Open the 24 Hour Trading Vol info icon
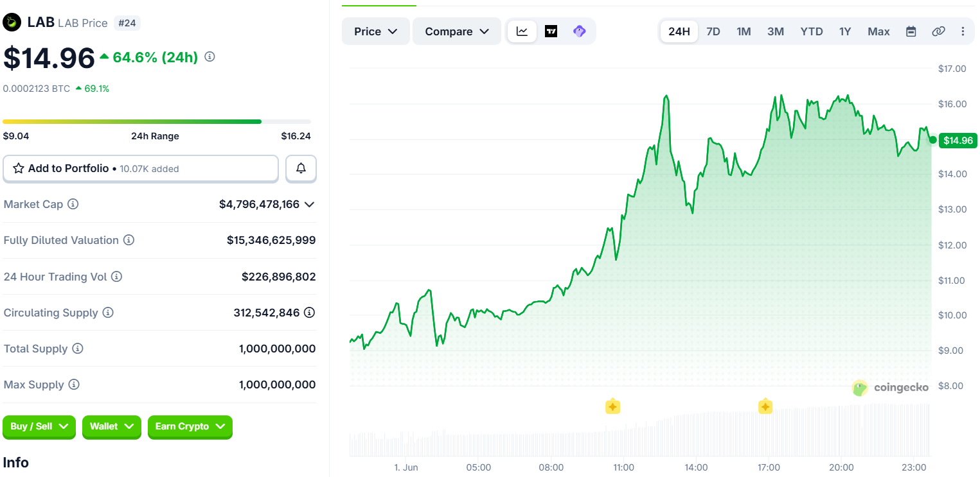The height and width of the screenshot is (477, 980). click(x=116, y=277)
